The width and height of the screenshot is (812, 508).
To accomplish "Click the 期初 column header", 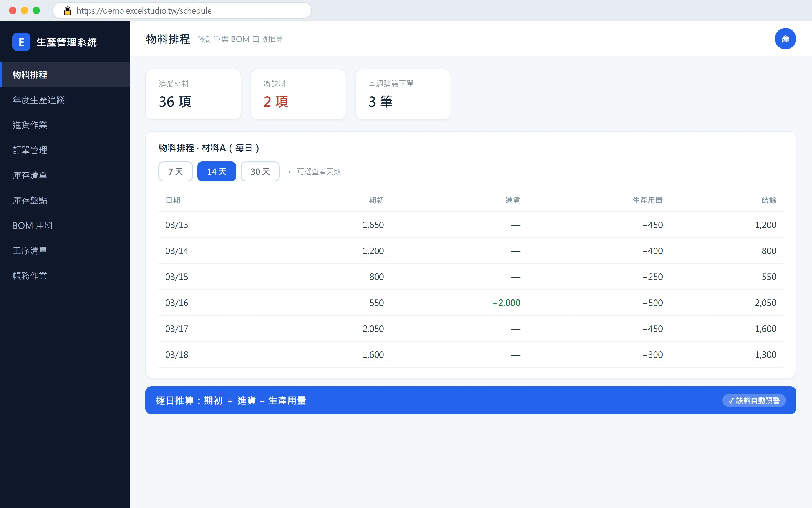I will [x=376, y=200].
